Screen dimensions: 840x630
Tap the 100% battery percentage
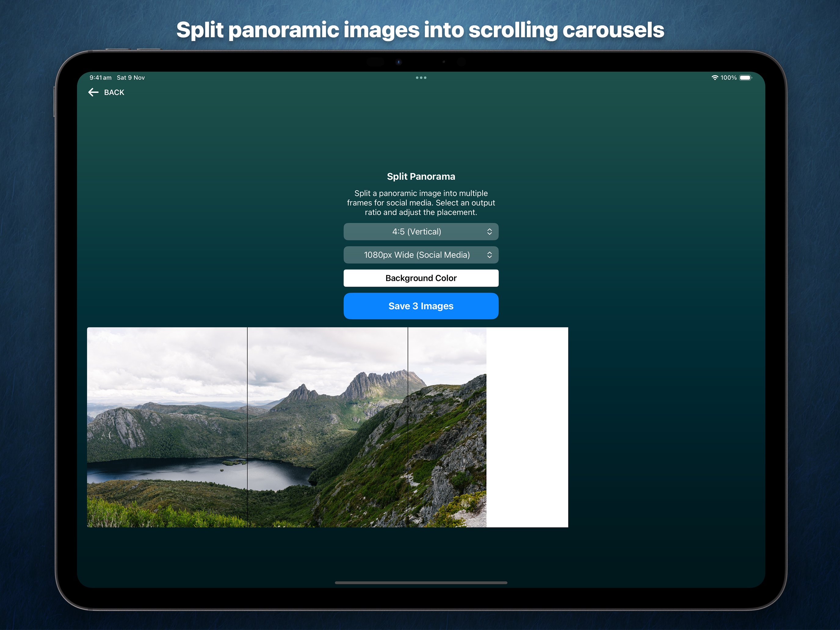click(x=728, y=78)
